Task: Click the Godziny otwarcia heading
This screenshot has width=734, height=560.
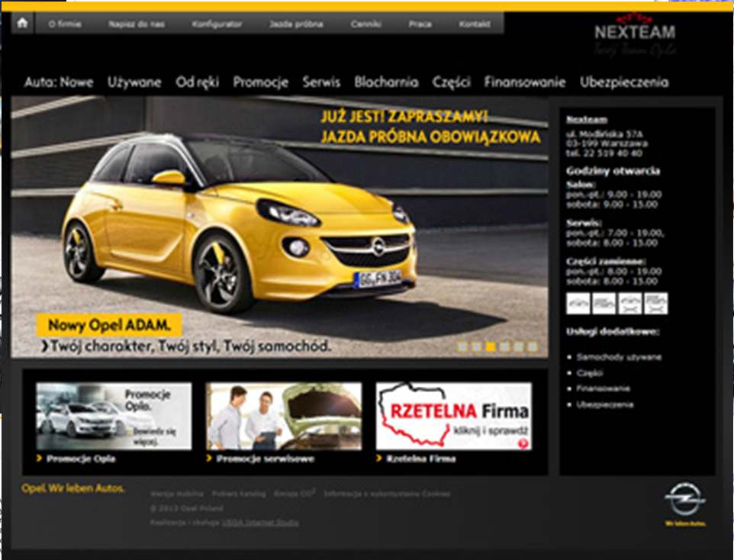Action: 613,171
